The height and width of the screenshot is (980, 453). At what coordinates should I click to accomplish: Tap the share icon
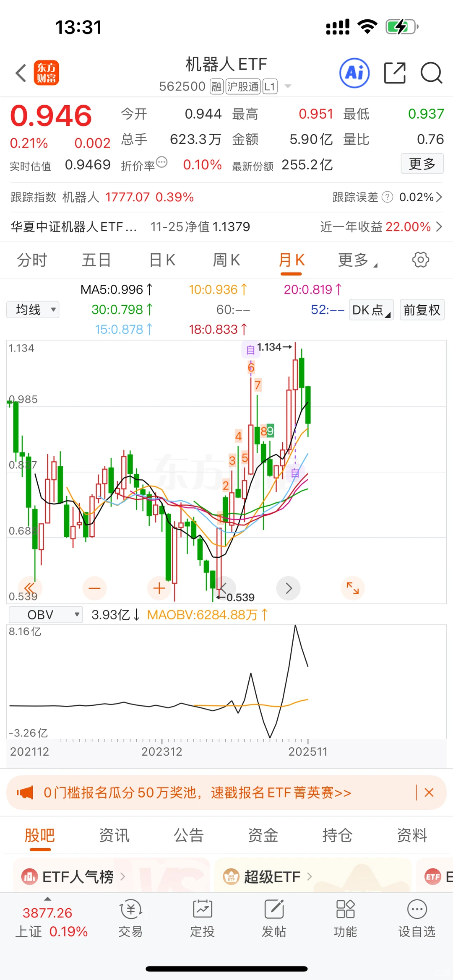coord(395,73)
